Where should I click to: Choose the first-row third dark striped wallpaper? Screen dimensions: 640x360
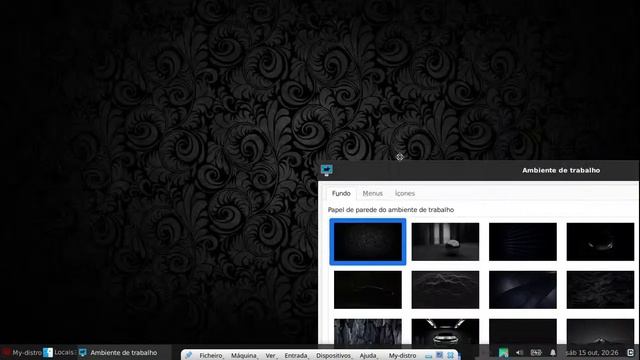pyautogui.click(x=523, y=242)
